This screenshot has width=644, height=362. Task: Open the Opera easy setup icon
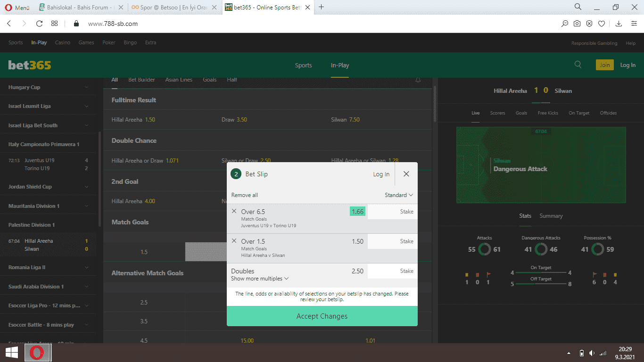(x=634, y=24)
